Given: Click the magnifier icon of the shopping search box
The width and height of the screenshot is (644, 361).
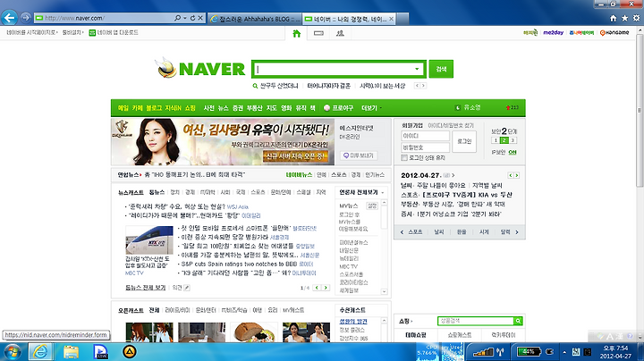Looking at the screenshot, I should coord(518,321).
